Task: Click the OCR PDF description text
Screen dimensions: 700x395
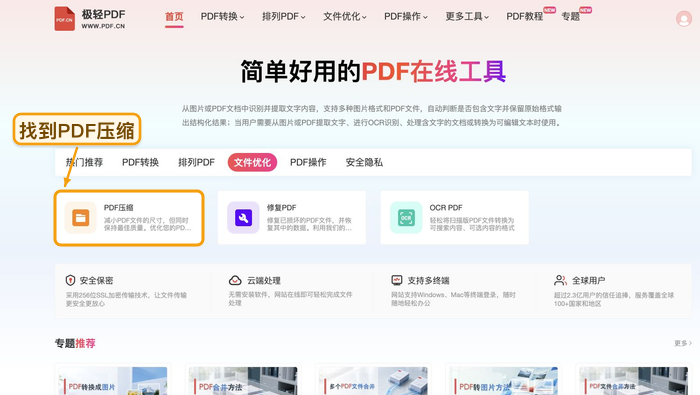Action: pyautogui.click(x=472, y=224)
